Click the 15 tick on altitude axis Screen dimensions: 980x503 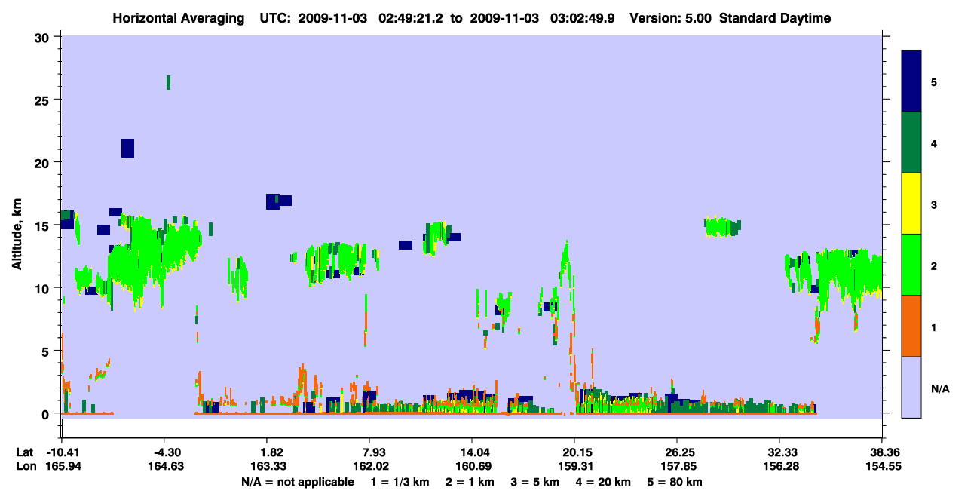click(x=44, y=225)
